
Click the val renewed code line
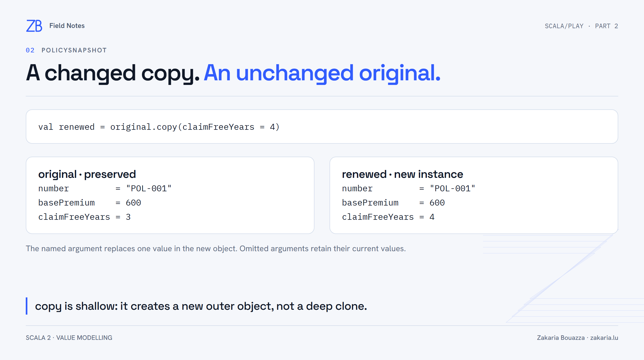point(159,127)
